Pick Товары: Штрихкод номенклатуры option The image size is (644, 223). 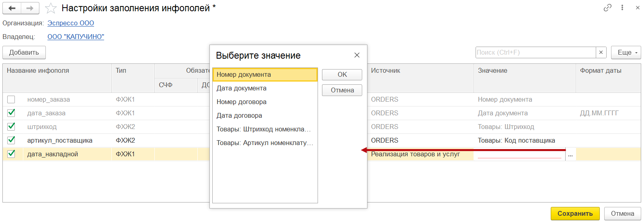coord(265,129)
